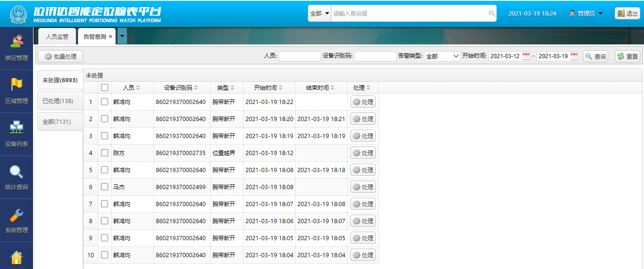The image size is (644, 269).
Task: Click the home icon in sidebar
Action: coord(17,258)
